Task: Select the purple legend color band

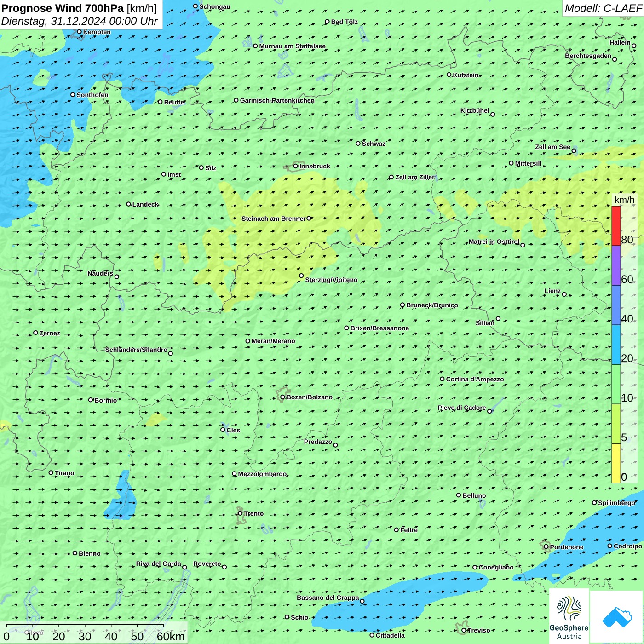Action: [x=616, y=265]
